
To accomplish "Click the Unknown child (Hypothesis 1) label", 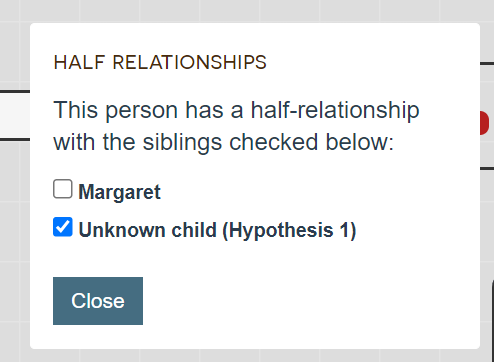I will pos(217,230).
